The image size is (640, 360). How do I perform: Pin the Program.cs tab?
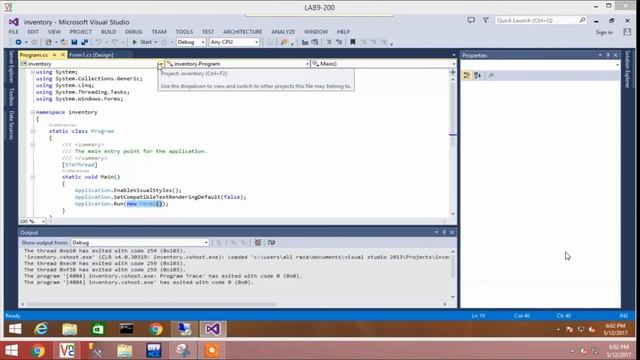click(54, 55)
